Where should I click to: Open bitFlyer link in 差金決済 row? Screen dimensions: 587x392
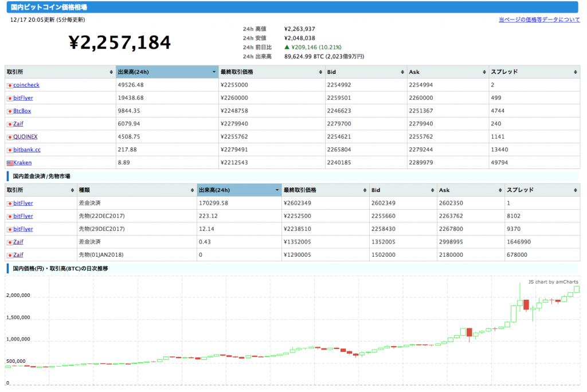[x=23, y=203]
